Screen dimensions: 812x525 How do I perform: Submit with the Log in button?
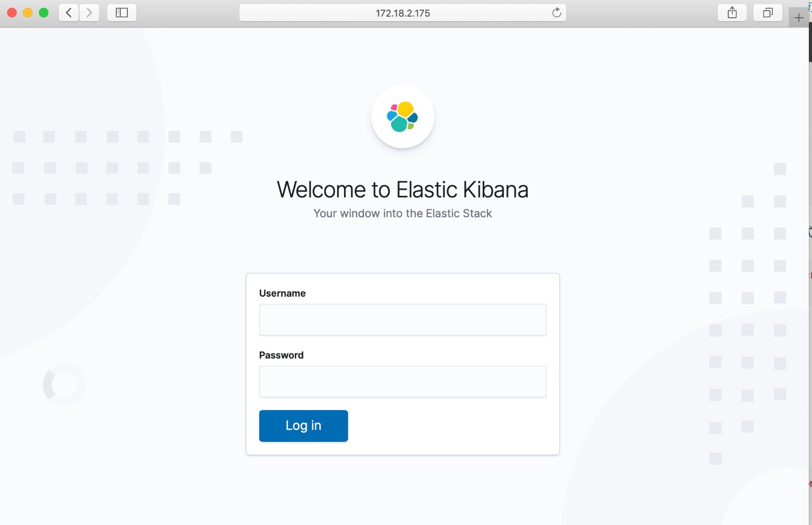[x=303, y=426]
